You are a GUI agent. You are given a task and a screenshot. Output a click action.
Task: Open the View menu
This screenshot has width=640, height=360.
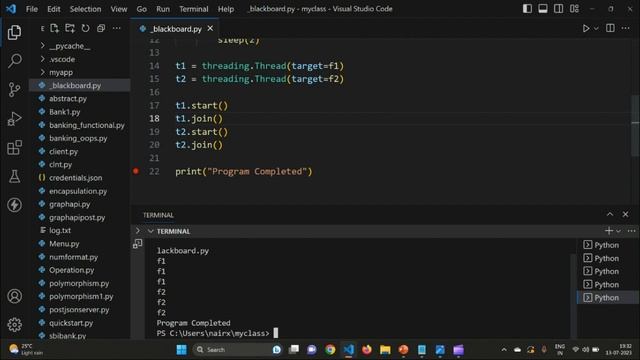tap(119, 9)
